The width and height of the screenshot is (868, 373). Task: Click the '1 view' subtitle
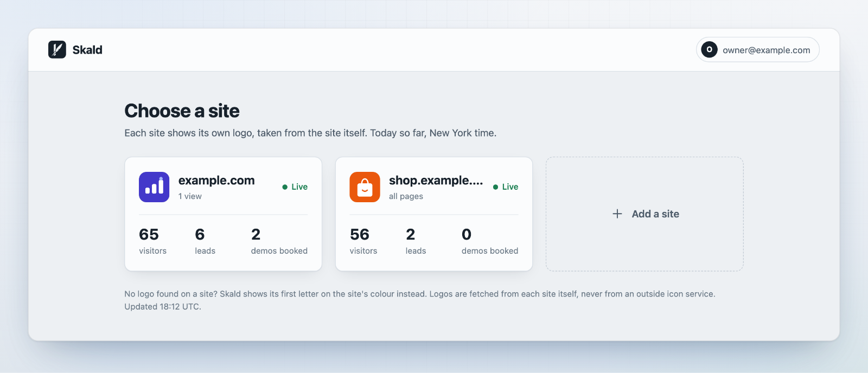(190, 196)
